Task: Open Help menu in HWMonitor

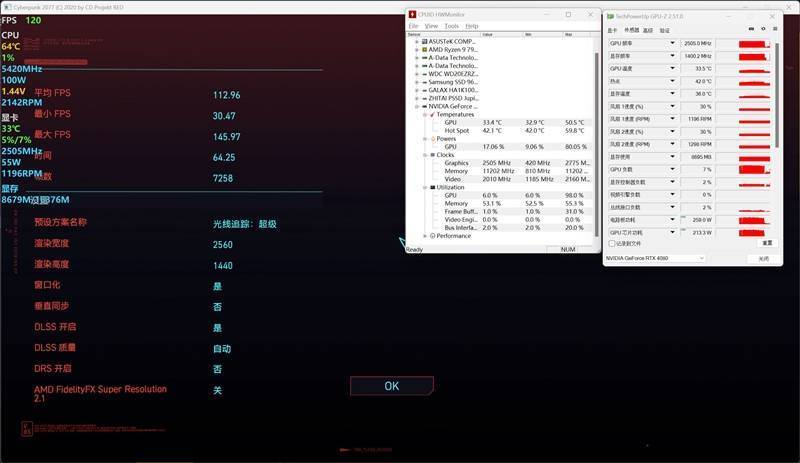Action: coord(472,26)
